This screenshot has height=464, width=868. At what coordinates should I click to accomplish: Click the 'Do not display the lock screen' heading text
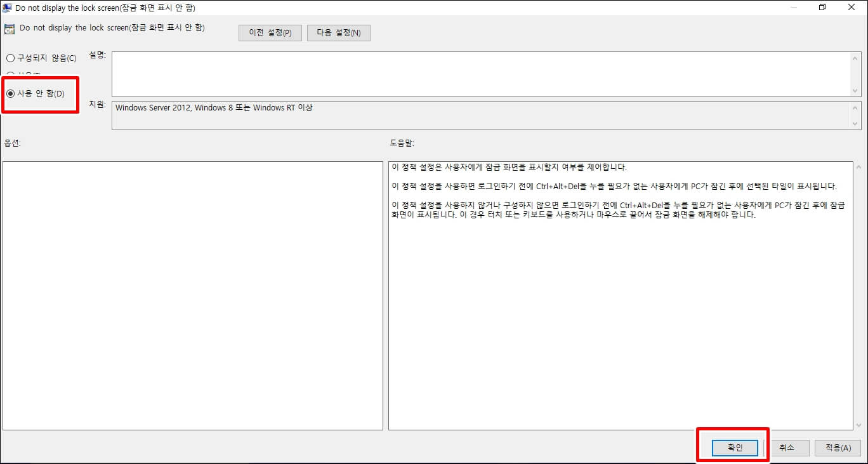click(112, 28)
